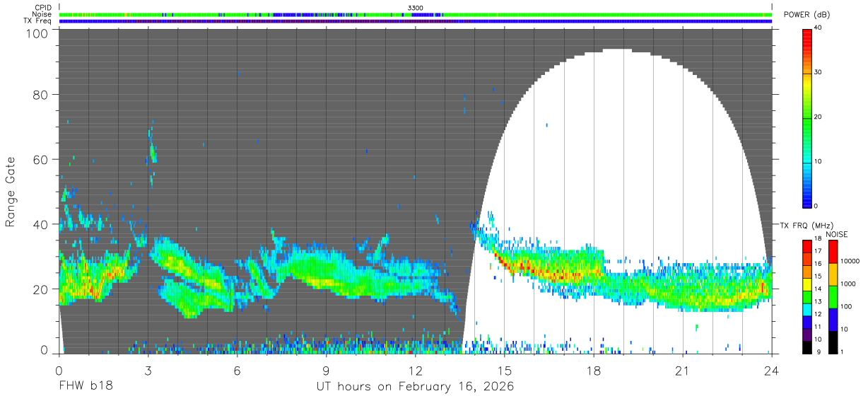This screenshot has height=401, width=868.
Task: Click the CPID label at top left
Action: pos(42,8)
